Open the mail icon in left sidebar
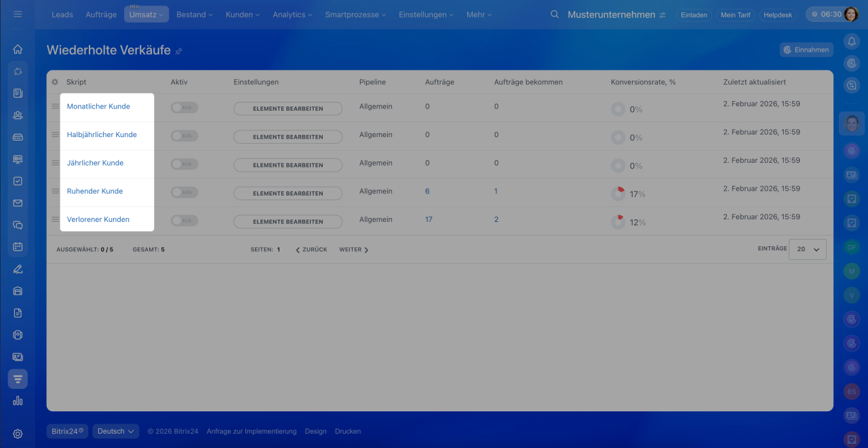The height and width of the screenshot is (448, 868). [18, 203]
